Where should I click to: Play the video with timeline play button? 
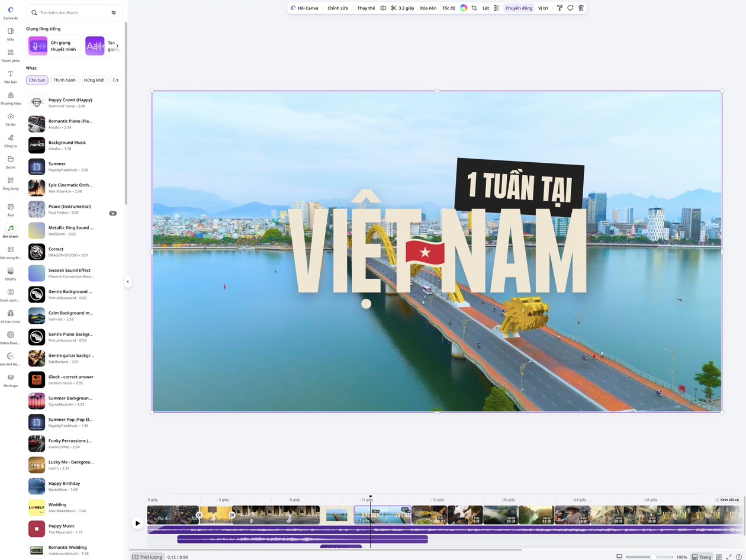click(137, 523)
